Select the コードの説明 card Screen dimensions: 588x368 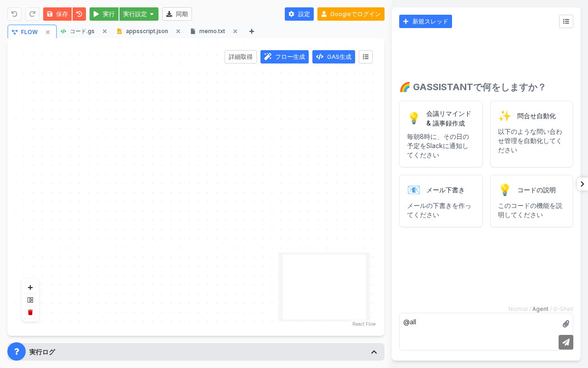(x=531, y=201)
